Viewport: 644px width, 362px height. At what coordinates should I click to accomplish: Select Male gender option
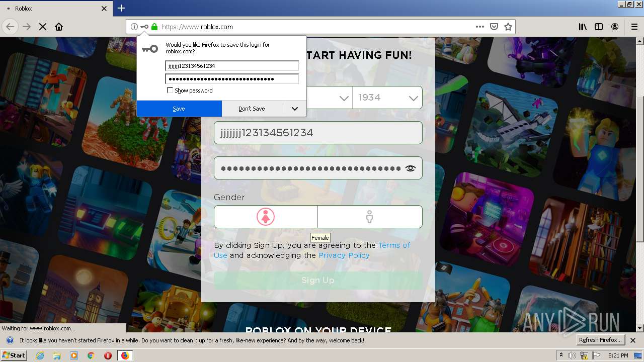coord(370,217)
